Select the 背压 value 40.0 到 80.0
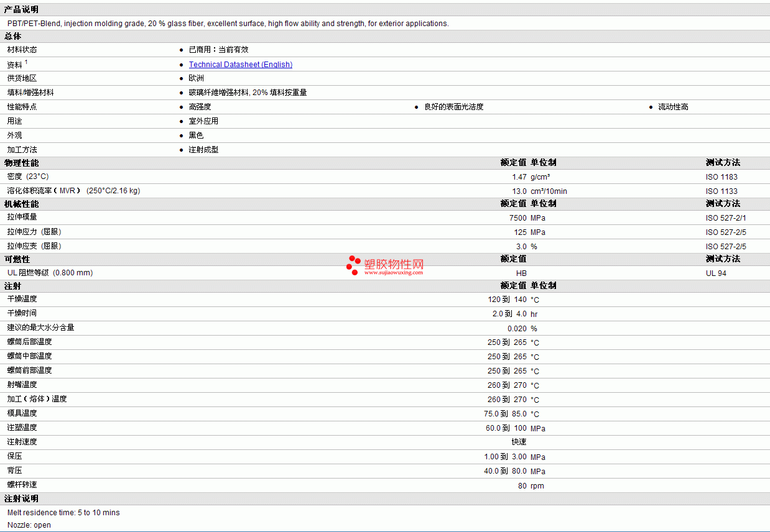This screenshot has height=532, width=770. coord(505,471)
